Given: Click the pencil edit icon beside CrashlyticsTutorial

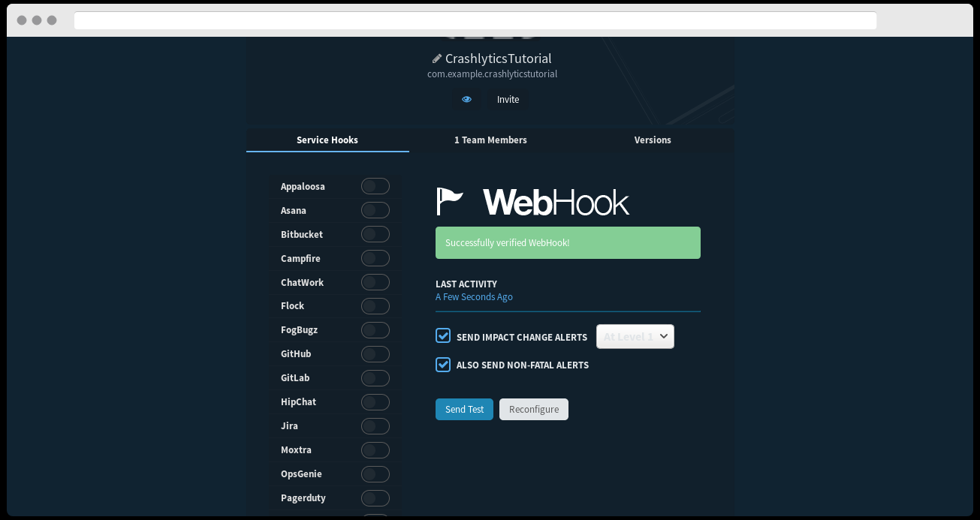Looking at the screenshot, I should tap(437, 59).
